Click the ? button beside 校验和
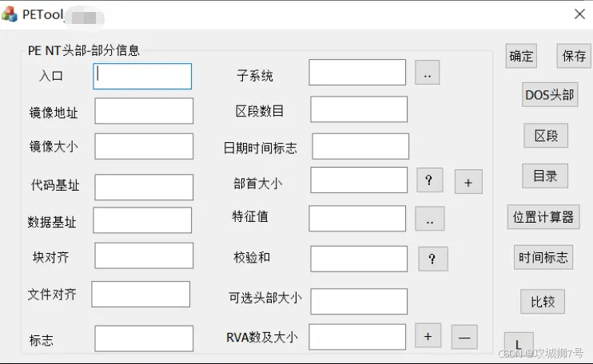The width and height of the screenshot is (593, 364). pos(433,259)
